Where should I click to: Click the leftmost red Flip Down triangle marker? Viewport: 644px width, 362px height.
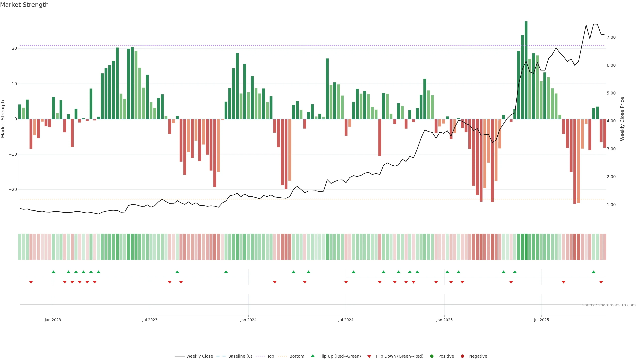click(31, 282)
